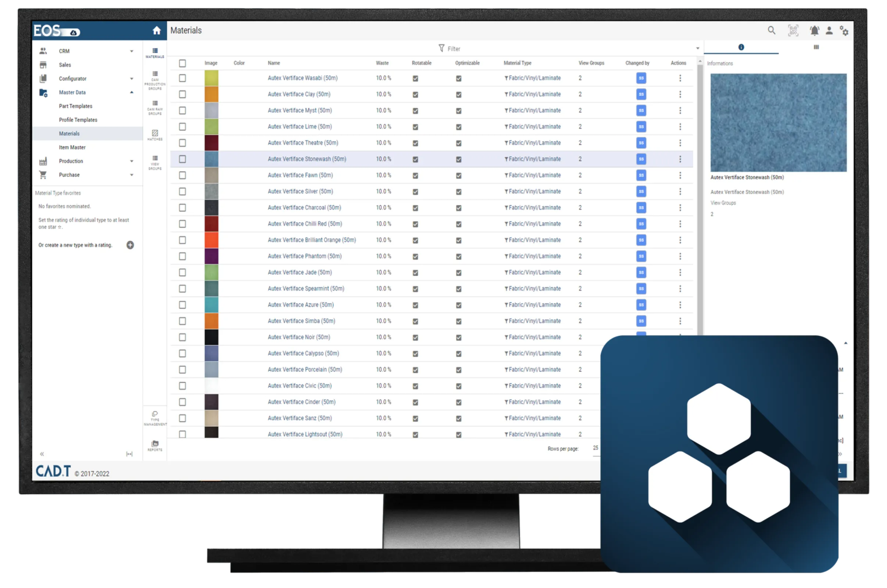Viewport: 887px width, 588px height.
Task: Click the QR code scanner icon
Action: [x=793, y=31]
